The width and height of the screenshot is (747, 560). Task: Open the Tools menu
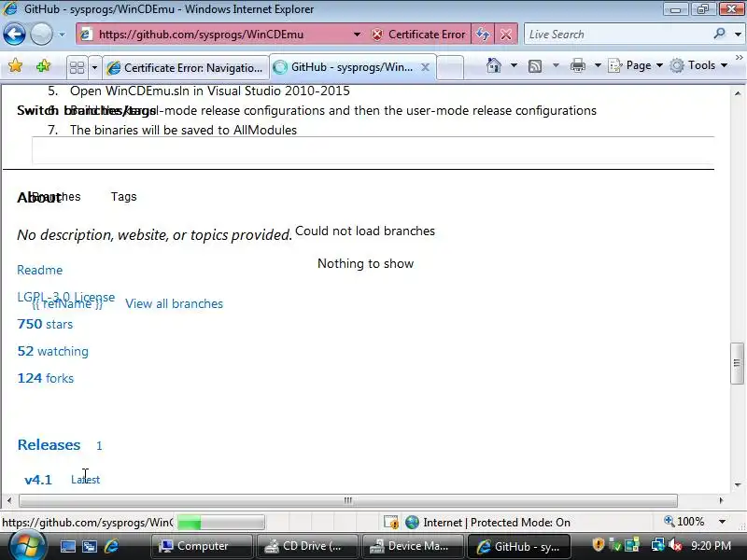pos(698,65)
